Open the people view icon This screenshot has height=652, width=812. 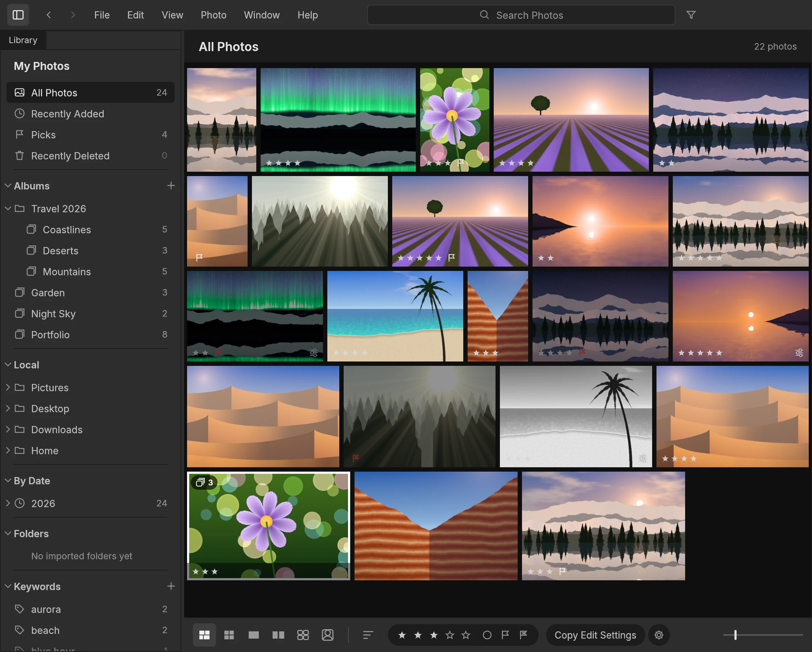point(328,635)
